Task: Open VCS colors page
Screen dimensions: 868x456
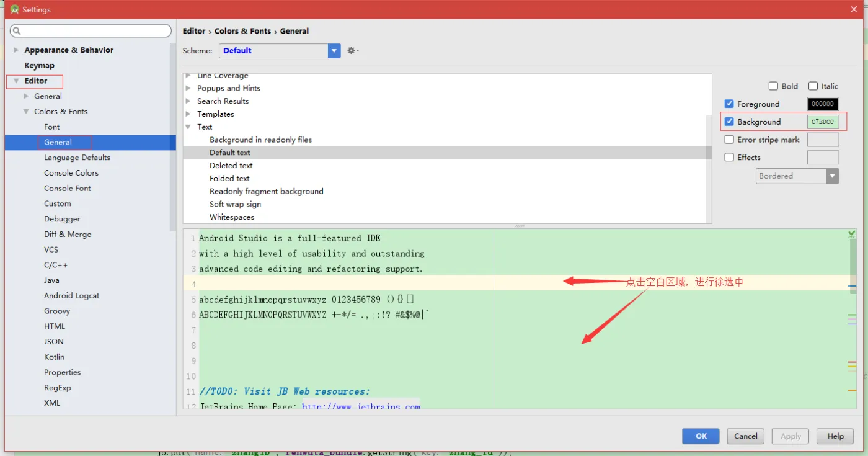Action: click(x=51, y=249)
